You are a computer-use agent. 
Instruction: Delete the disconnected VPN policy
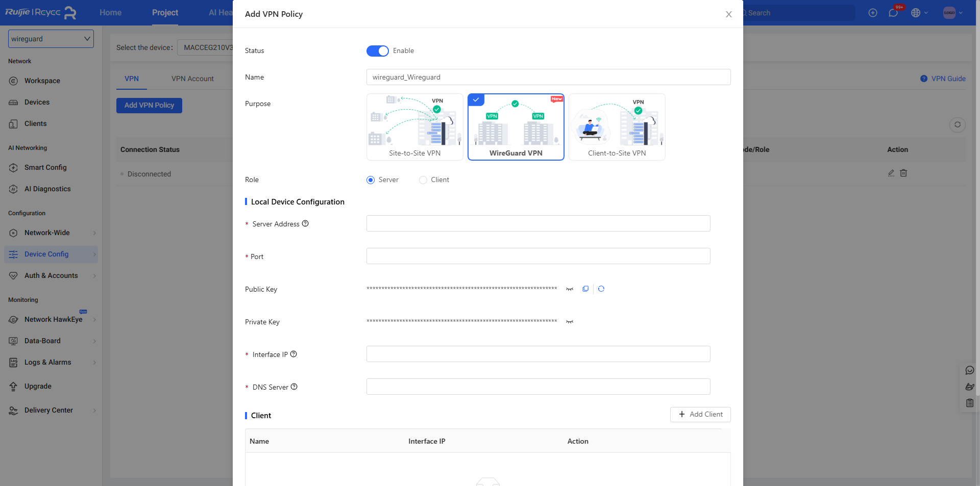903,173
